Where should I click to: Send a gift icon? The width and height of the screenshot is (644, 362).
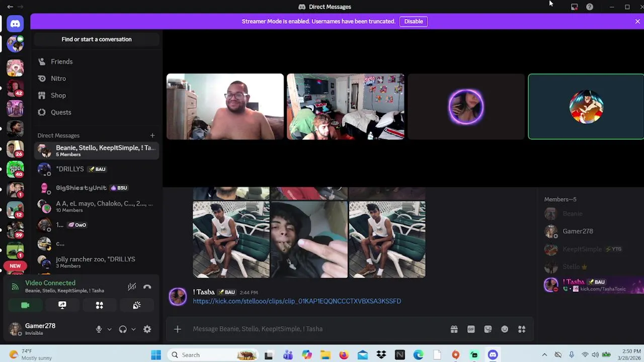(454, 329)
